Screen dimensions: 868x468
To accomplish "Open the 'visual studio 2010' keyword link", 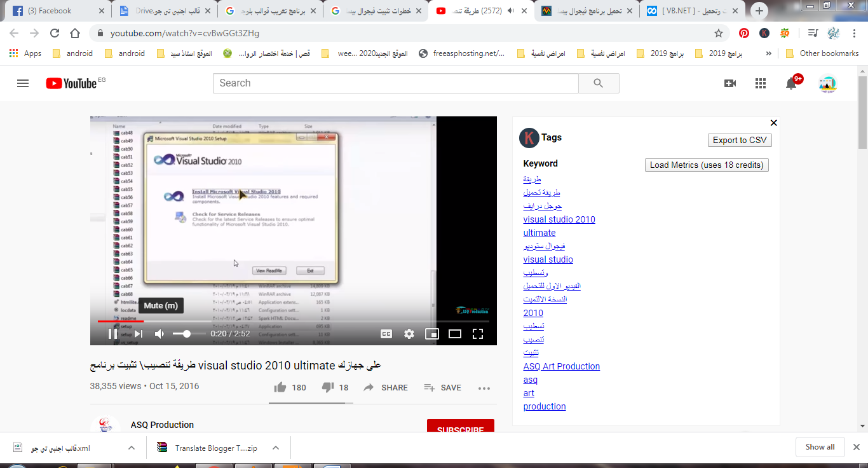I will pyautogui.click(x=559, y=219).
